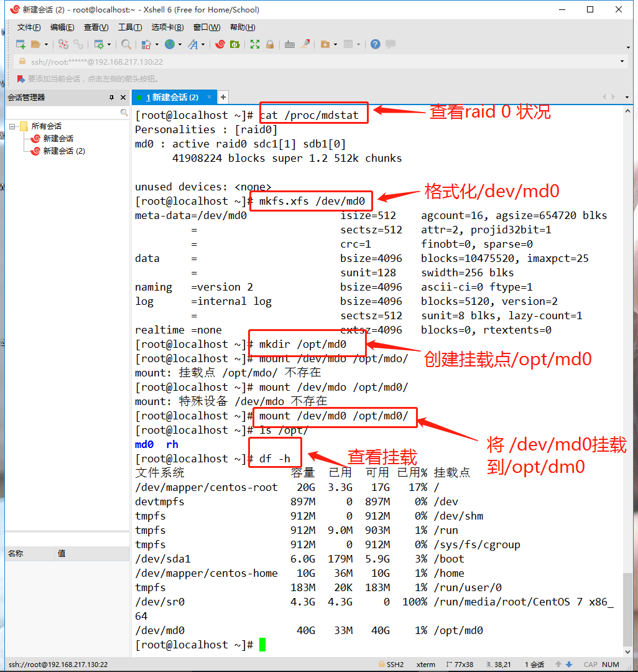Click the file transfer toolbar icon
Viewport: 638px width, 672px height.
click(146, 44)
